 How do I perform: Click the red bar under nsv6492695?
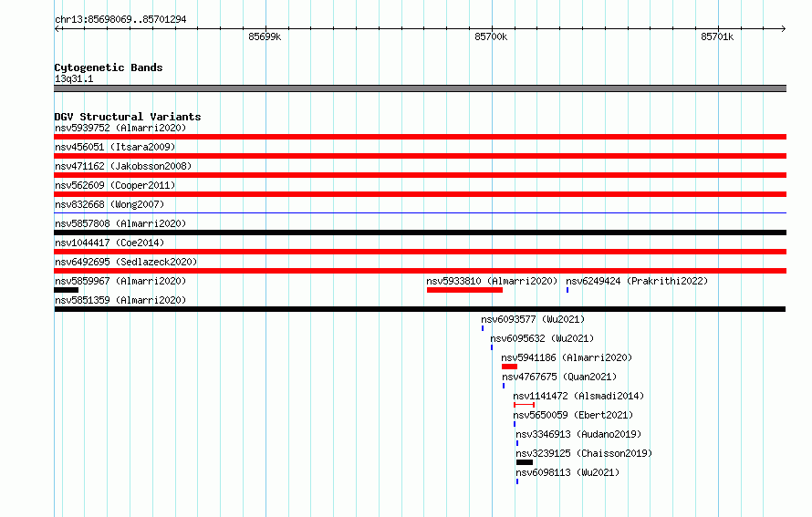[420, 271]
